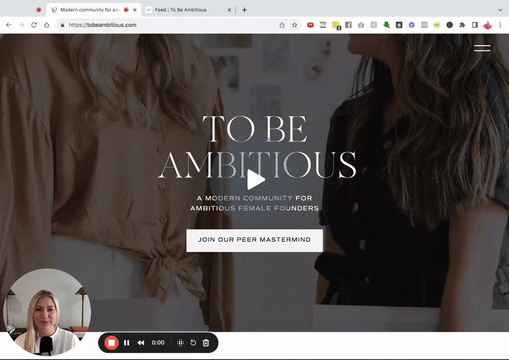Viewport: 509px width, 360px height.
Task: Toggle the browser side panel
Action: coord(475,25)
